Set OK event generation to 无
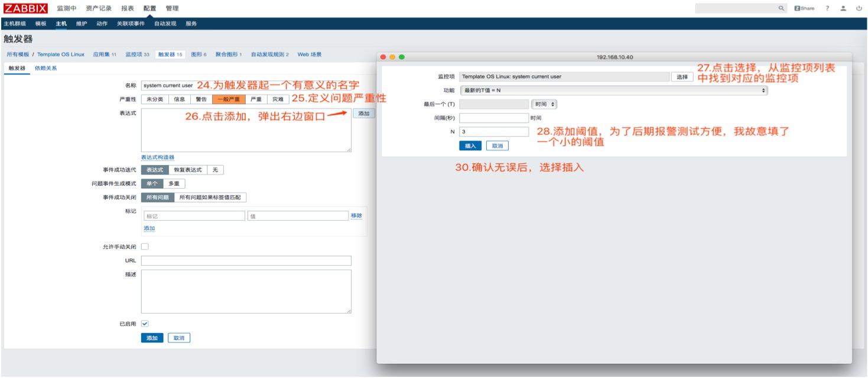This screenshot has width=868, height=378. pos(215,170)
